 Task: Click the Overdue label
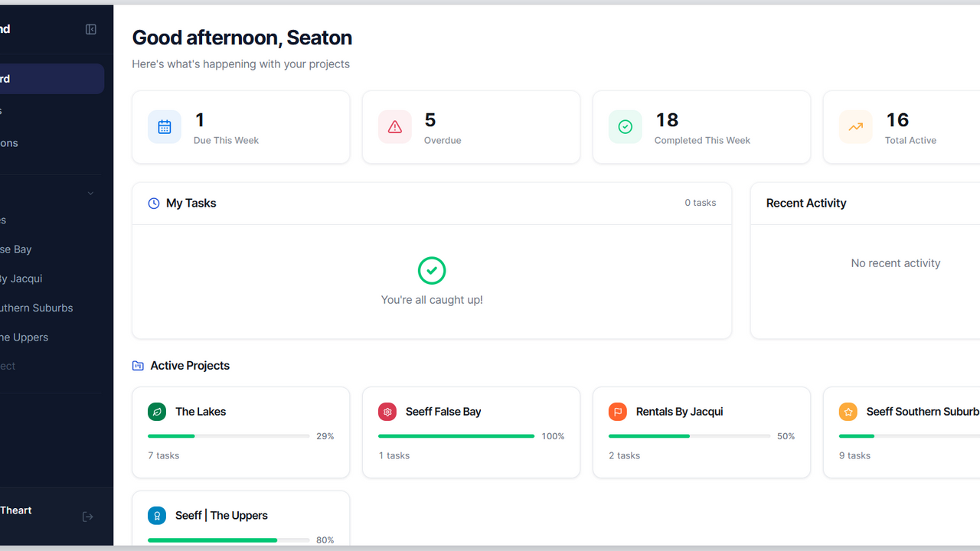pos(443,141)
